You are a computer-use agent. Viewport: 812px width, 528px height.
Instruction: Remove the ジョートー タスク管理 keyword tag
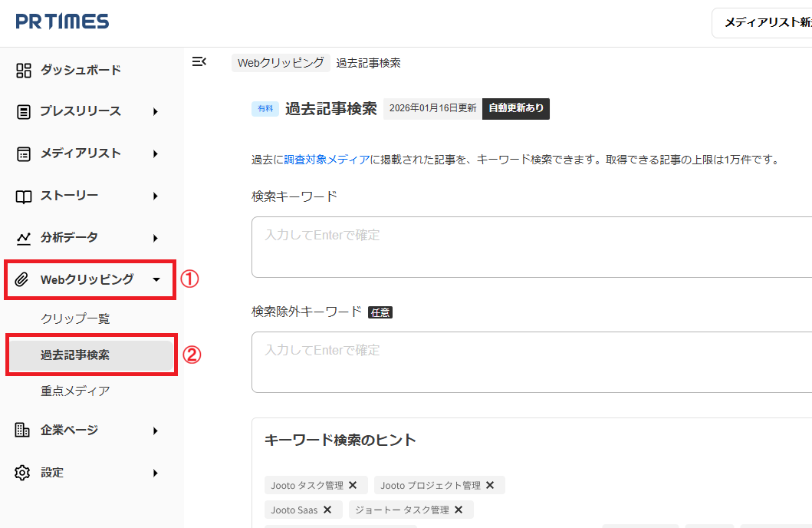point(459,509)
